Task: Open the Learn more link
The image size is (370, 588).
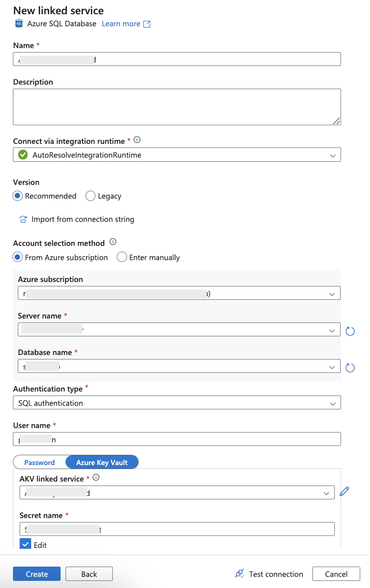Action: [126, 24]
